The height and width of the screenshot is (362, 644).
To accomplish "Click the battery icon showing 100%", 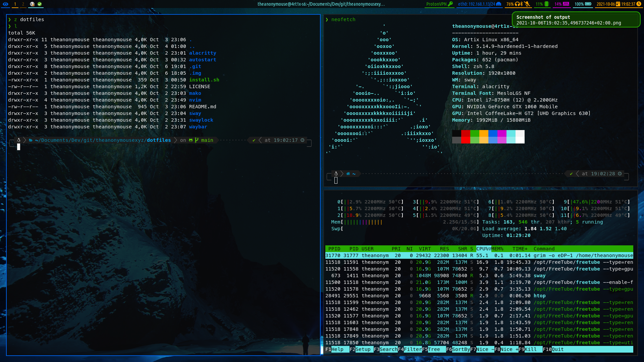I will (x=588, y=4).
